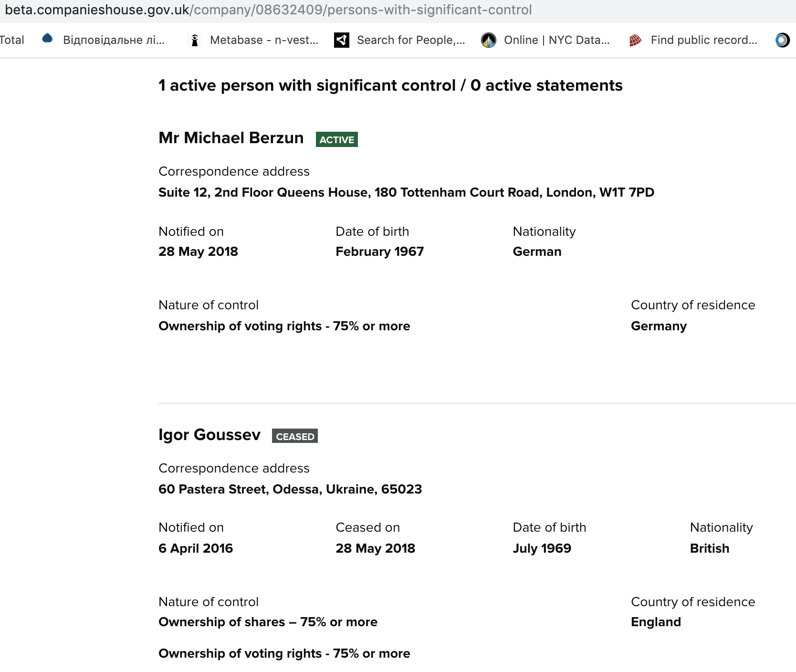
Task: Click the circular bookmark icon at far right
Action: pos(782,40)
